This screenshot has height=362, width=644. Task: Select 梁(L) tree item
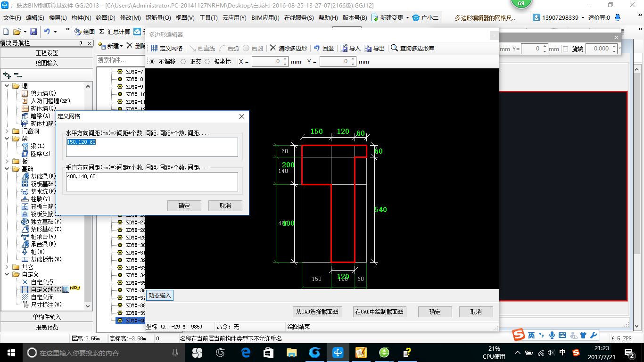click(38, 146)
